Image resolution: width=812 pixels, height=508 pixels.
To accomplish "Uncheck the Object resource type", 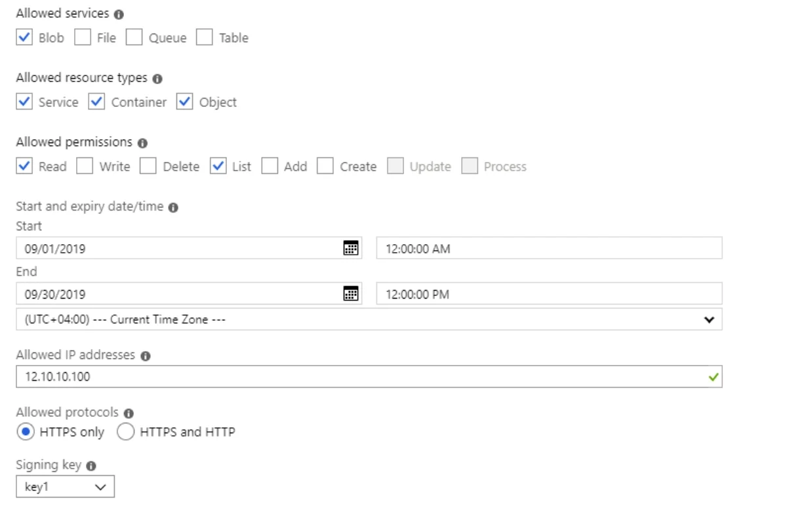I will click(x=184, y=102).
